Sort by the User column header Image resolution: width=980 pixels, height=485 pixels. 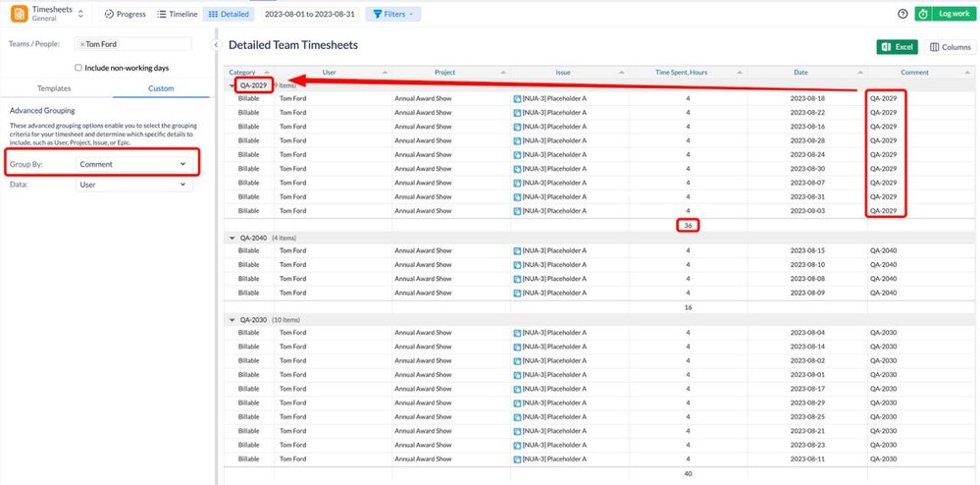[x=333, y=73]
